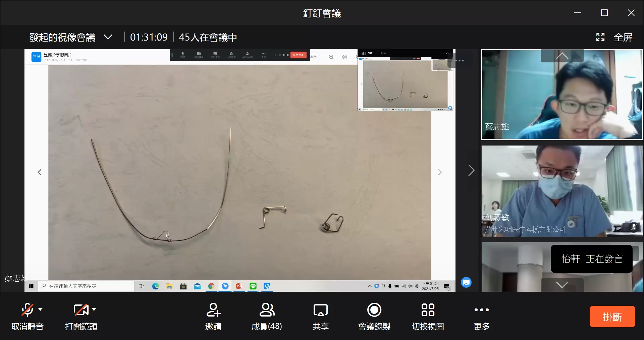Select the masked participant's video thumbnail

tap(562, 191)
